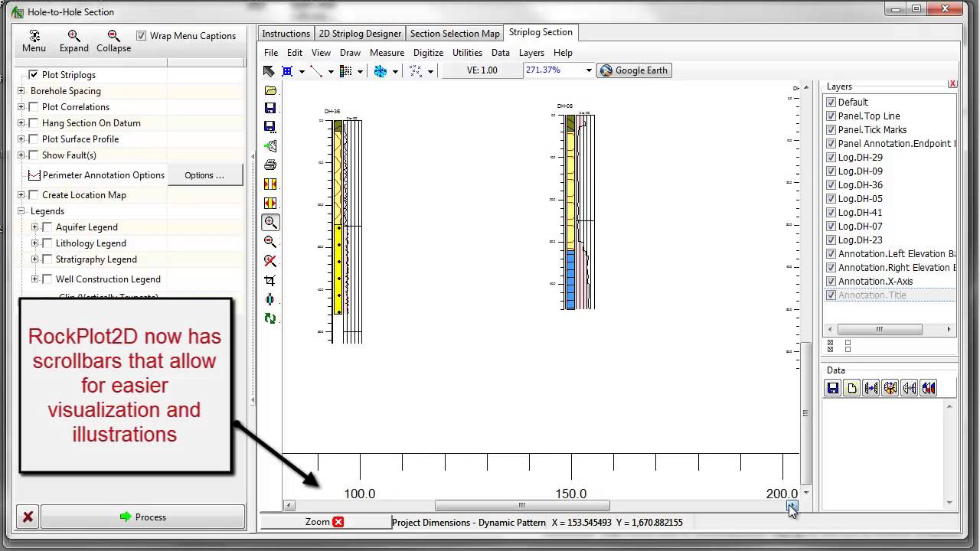This screenshot has height=551, width=980.
Task: Expand the Plot Correlations node
Action: pyautogui.click(x=21, y=107)
